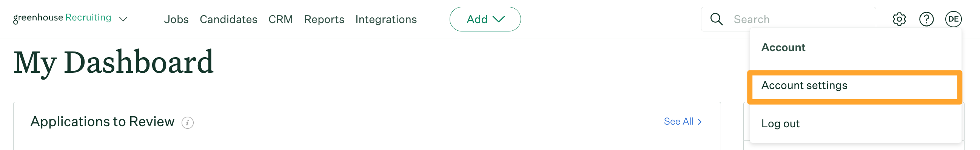The image size is (980, 150).
Task: Open the Jobs menu item
Action: (176, 19)
